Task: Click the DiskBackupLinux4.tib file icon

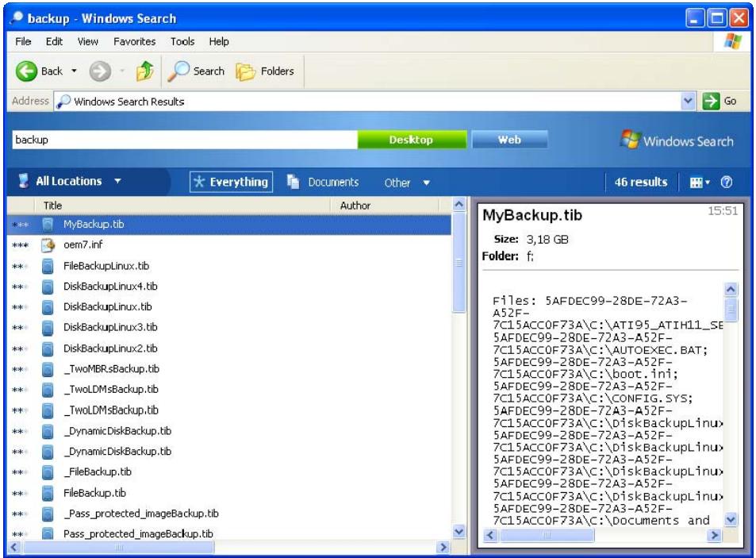Action: pos(48,287)
